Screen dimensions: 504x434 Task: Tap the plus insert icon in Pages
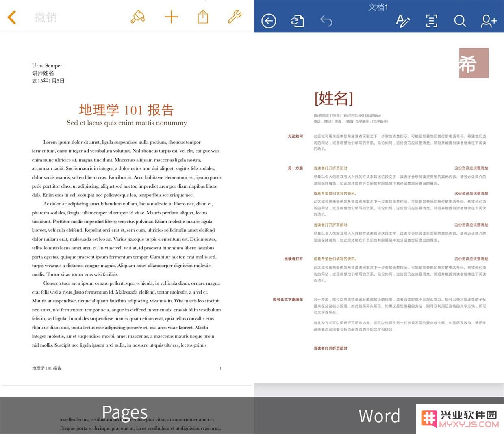pos(171,17)
